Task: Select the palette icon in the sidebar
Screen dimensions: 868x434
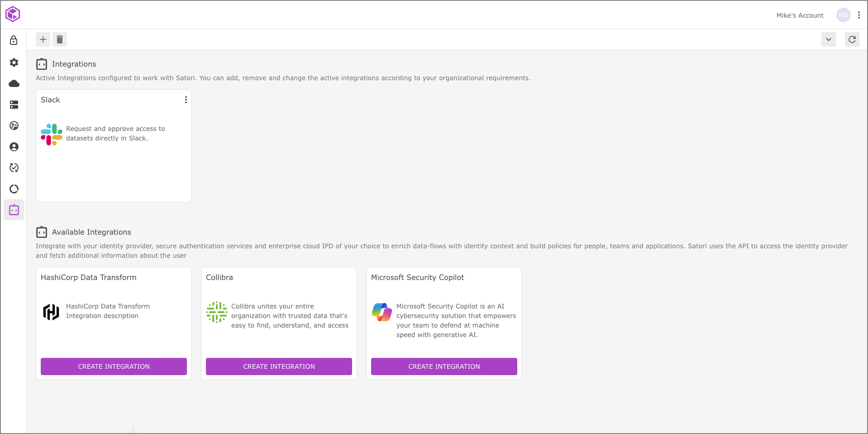Action: [14, 125]
